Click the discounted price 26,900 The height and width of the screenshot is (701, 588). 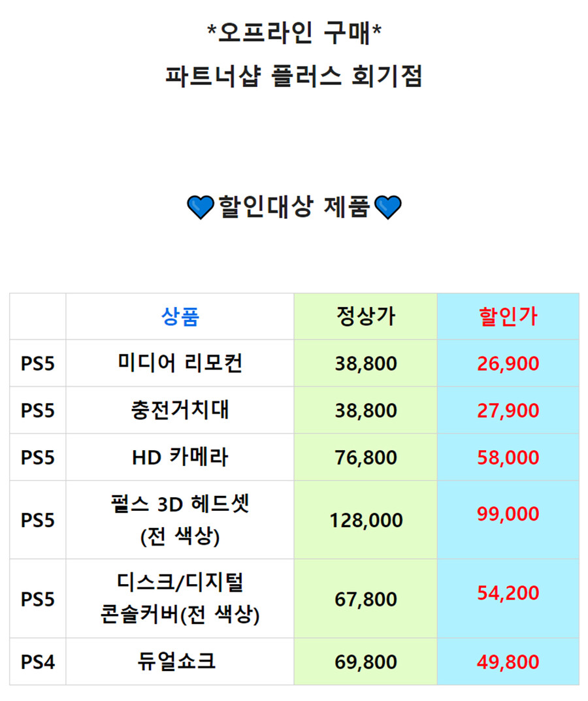508,363
